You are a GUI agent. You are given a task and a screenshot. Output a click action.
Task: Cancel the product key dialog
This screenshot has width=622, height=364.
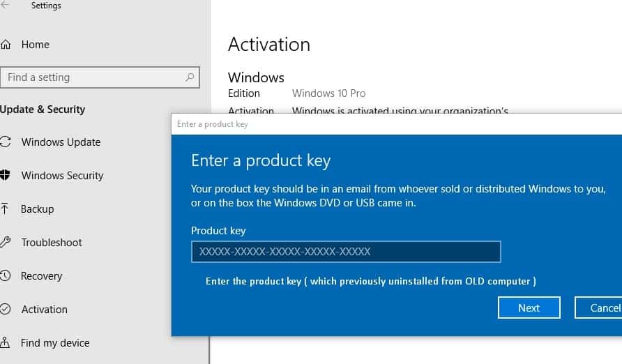pos(600,308)
